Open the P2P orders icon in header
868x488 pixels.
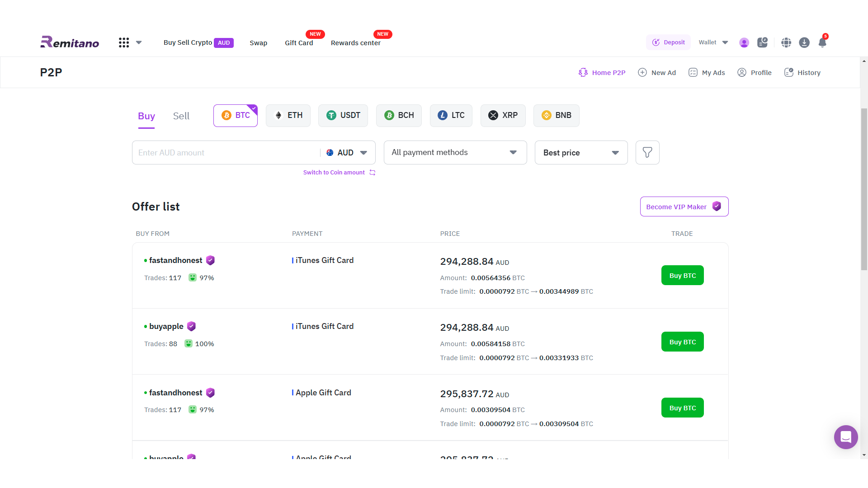click(x=762, y=42)
